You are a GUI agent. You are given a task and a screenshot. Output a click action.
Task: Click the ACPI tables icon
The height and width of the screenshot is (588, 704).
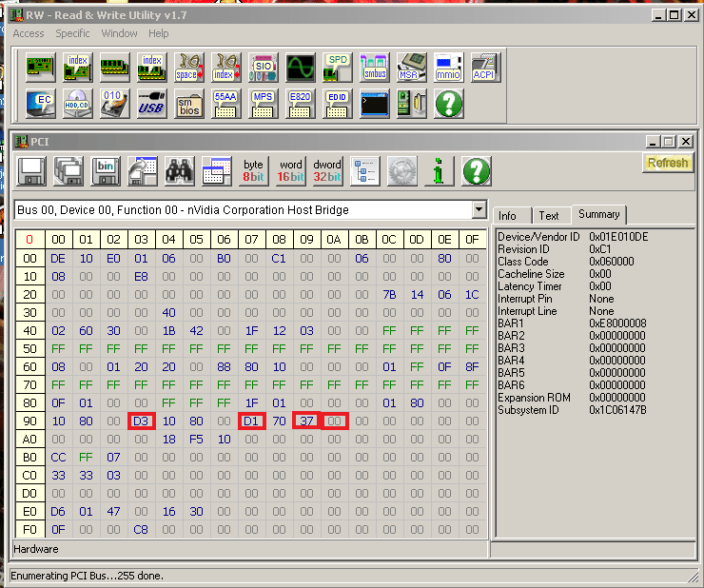pyautogui.click(x=484, y=68)
